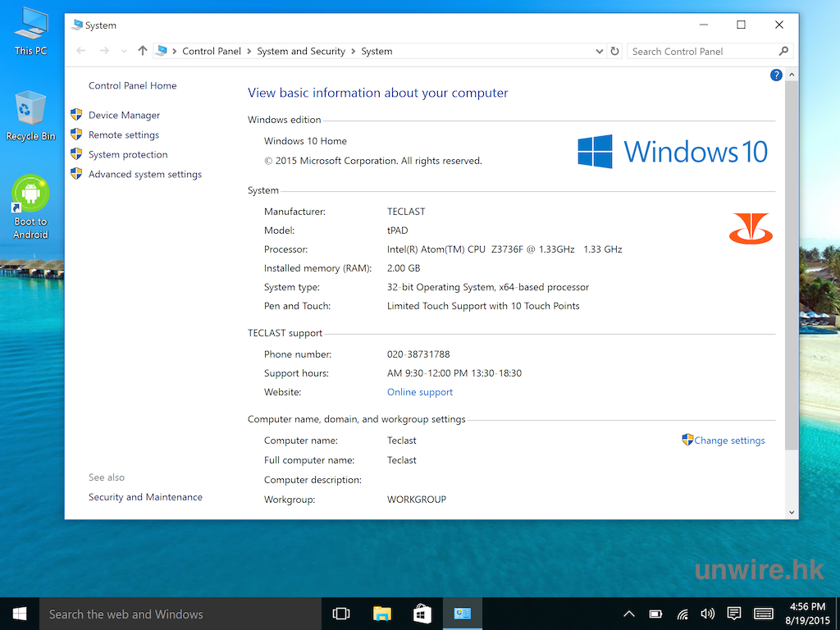
Task: Open the Online support website link
Action: 420,392
